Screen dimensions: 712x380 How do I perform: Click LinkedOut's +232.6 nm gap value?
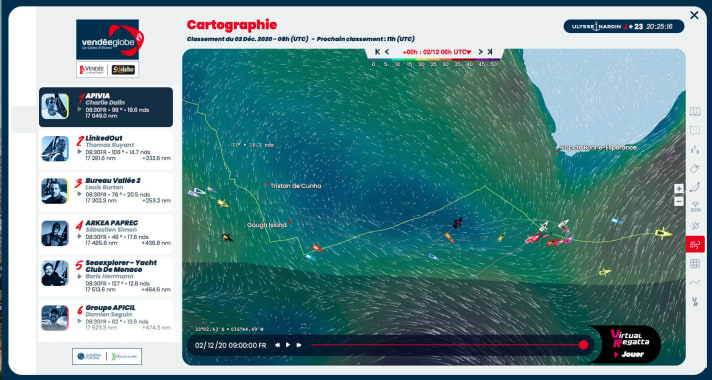156,158
